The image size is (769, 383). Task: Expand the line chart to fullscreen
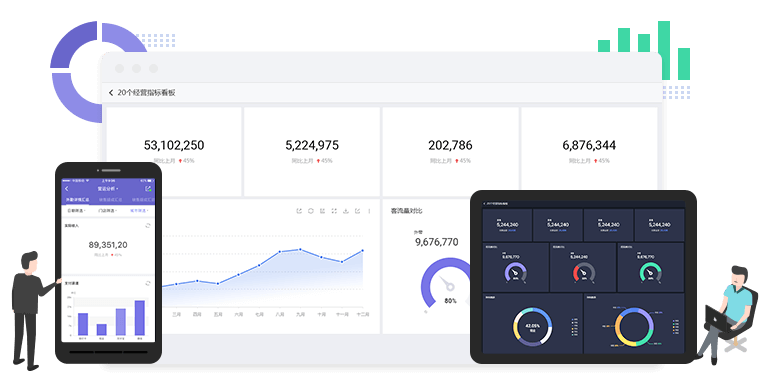tap(334, 211)
